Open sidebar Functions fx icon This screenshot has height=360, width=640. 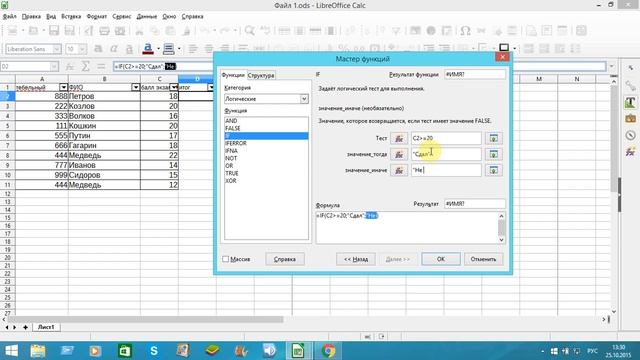coord(630,152)
